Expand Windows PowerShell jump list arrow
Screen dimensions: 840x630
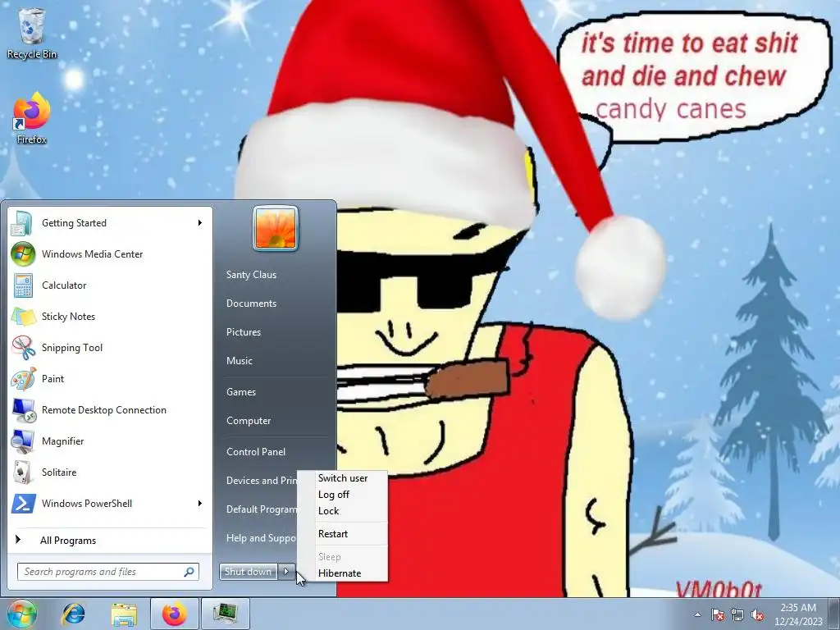pyautogui.click(x=200, y=504)
